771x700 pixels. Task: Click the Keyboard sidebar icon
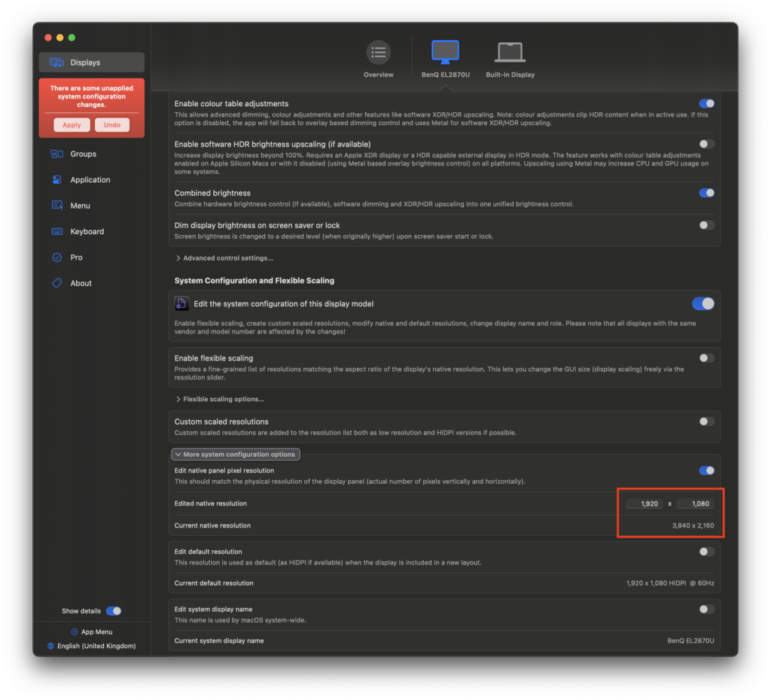57,232
